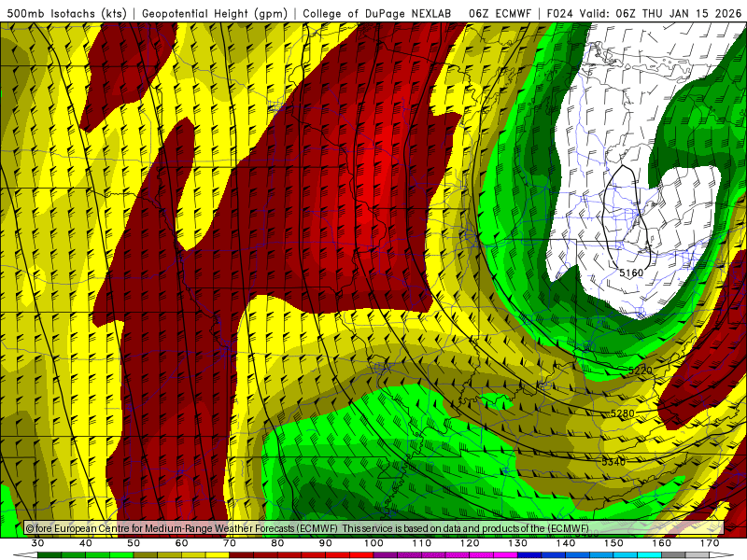Click the bright yellow swatch left of 70
Viewport: 747px width, 560px height.
click(218, 555)
